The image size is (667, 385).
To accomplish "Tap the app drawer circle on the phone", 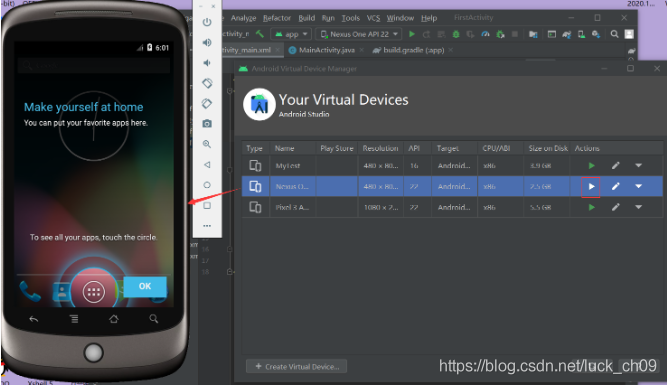I will [94, 291].
